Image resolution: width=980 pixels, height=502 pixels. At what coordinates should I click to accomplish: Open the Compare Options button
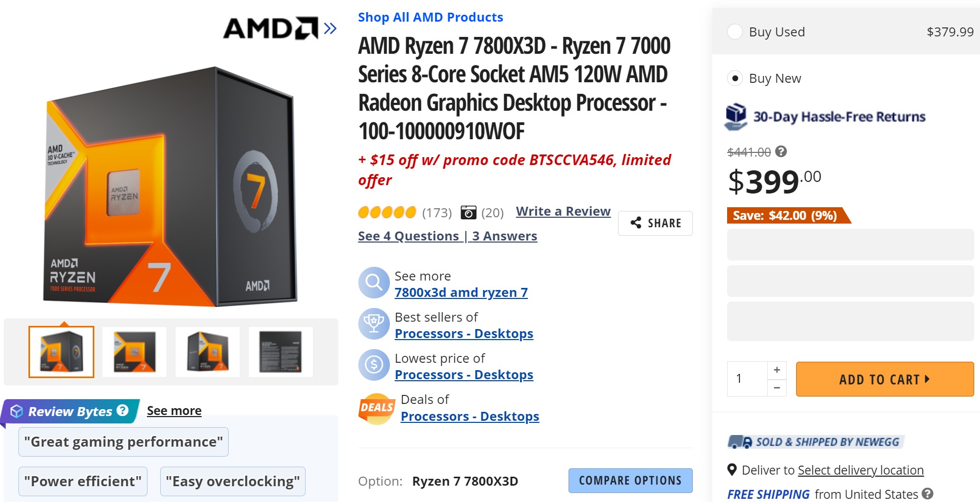(630, 480)
